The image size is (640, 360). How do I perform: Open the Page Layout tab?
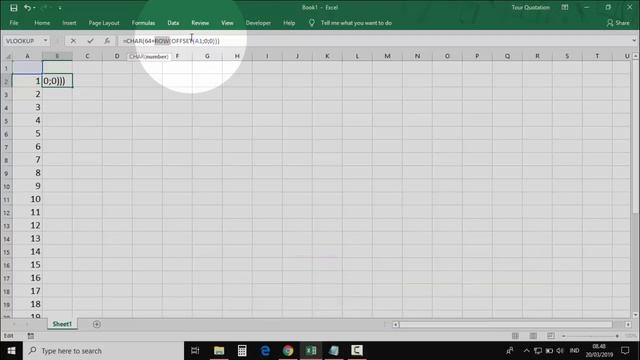[x=104, y=23]
